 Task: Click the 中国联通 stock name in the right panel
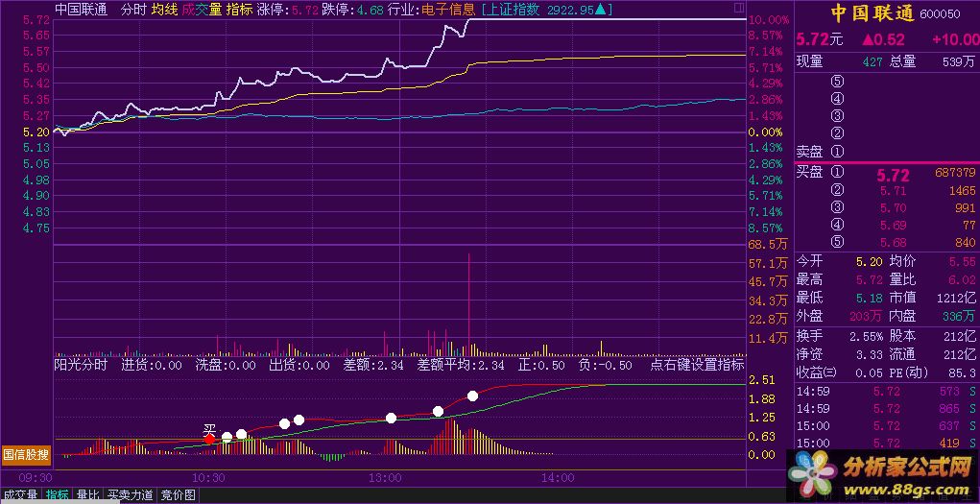(872, 13)
